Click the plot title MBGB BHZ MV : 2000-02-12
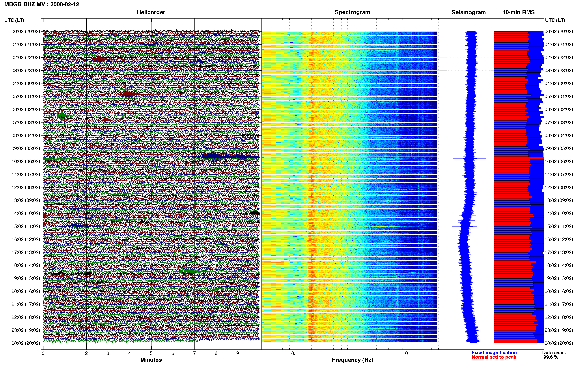The image size is (588, 368). coord(42,4)
